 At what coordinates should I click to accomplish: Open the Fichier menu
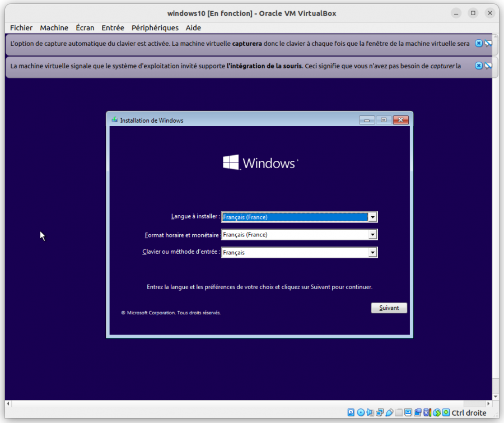pyautogui.click(x=21, y=27)
